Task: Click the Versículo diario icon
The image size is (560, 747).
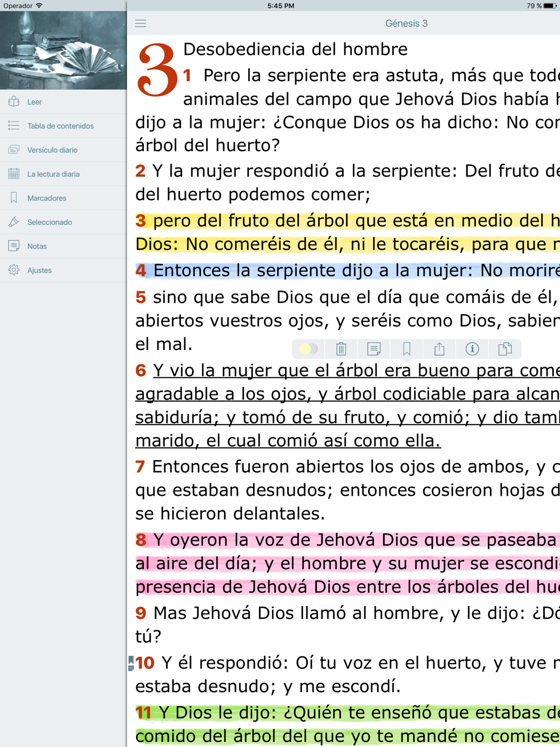Action: pyautogui.click(x=14, y=150)
